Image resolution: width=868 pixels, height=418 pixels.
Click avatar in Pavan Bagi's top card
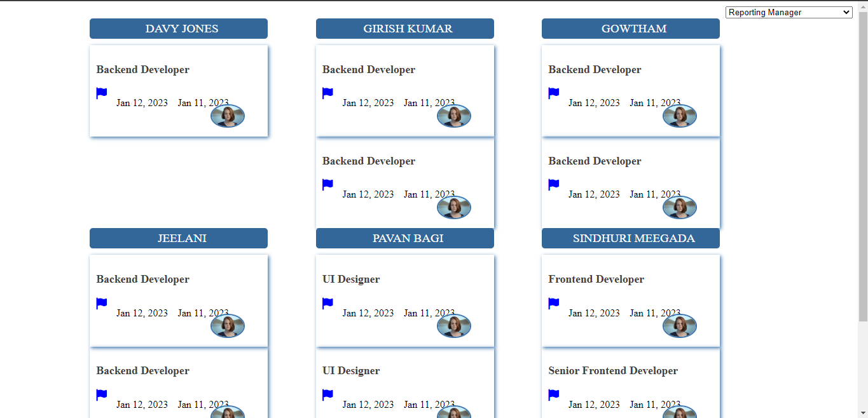[x=454, y=326]
